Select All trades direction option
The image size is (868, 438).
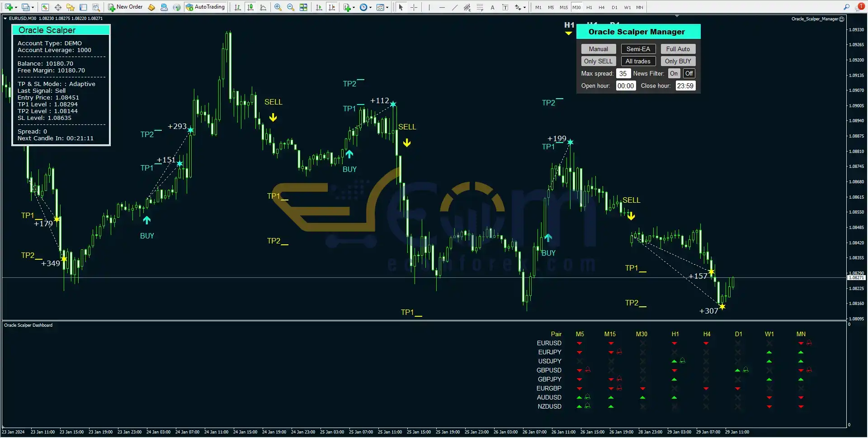pos(638,61)
